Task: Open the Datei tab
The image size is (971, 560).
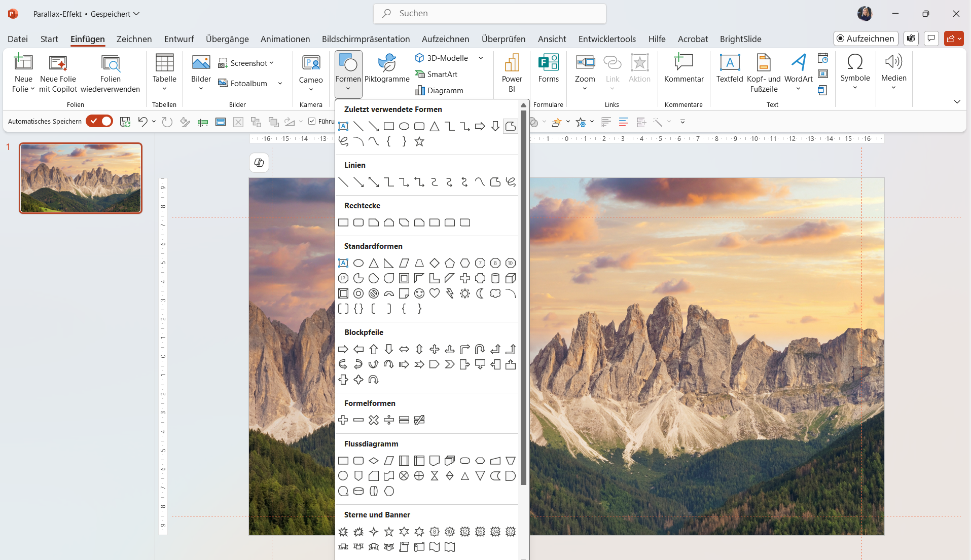Action: pyautogui.click(x=18, y=39)
